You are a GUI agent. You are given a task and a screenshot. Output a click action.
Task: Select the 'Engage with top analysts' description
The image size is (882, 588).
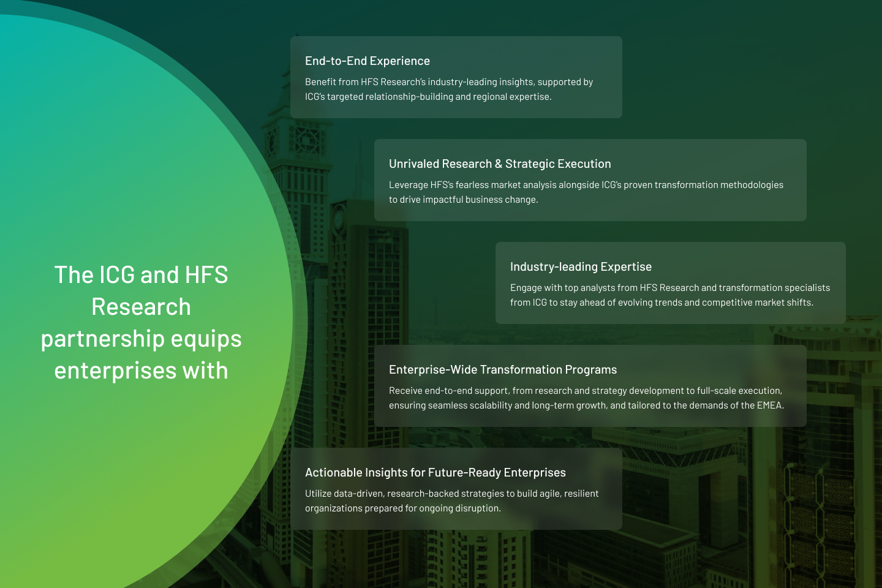(670, 295)
